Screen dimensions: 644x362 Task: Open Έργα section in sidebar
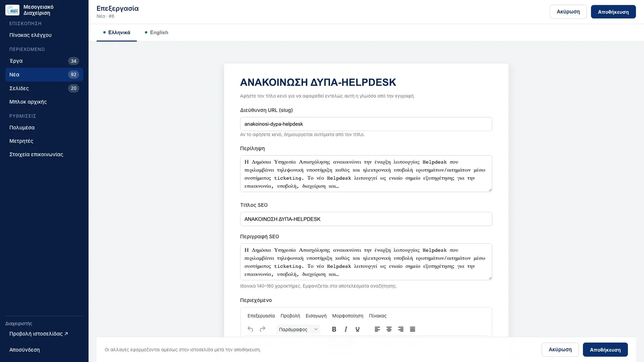tap(44, 61)
